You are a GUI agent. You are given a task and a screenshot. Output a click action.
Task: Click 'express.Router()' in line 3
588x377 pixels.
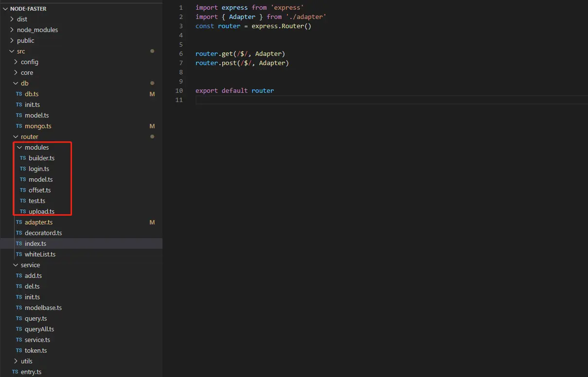coord(281,26)
